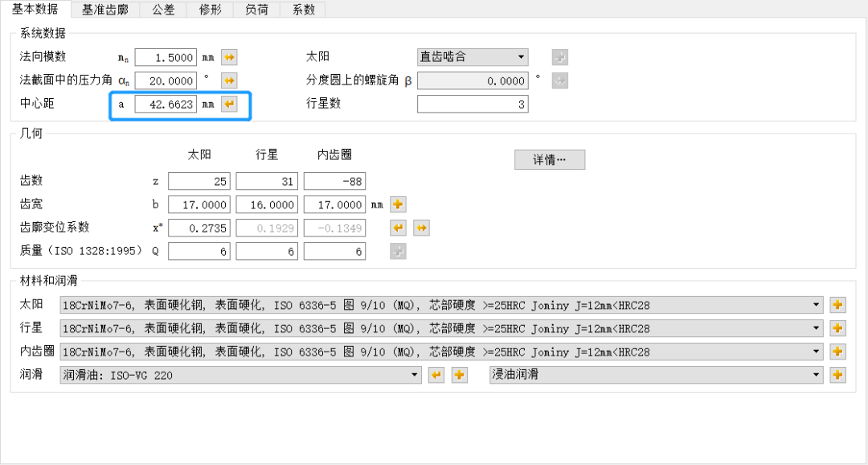Click the orange return arrow beside 中心距
The image size is (868, 465).
click(227, 103)
